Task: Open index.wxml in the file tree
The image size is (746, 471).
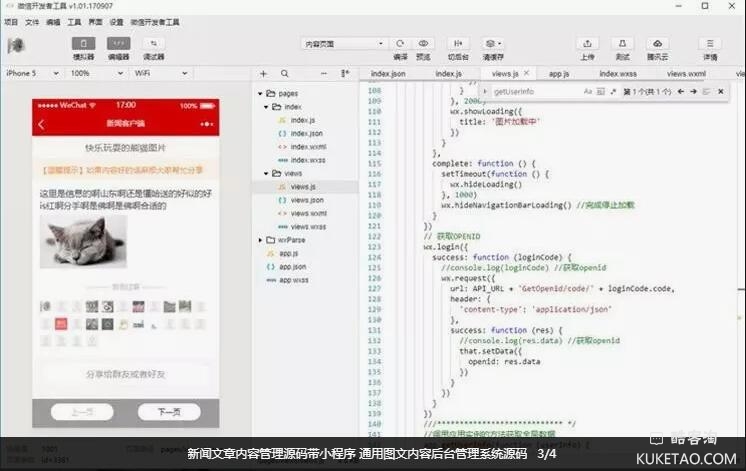Action: coord(308,147)
